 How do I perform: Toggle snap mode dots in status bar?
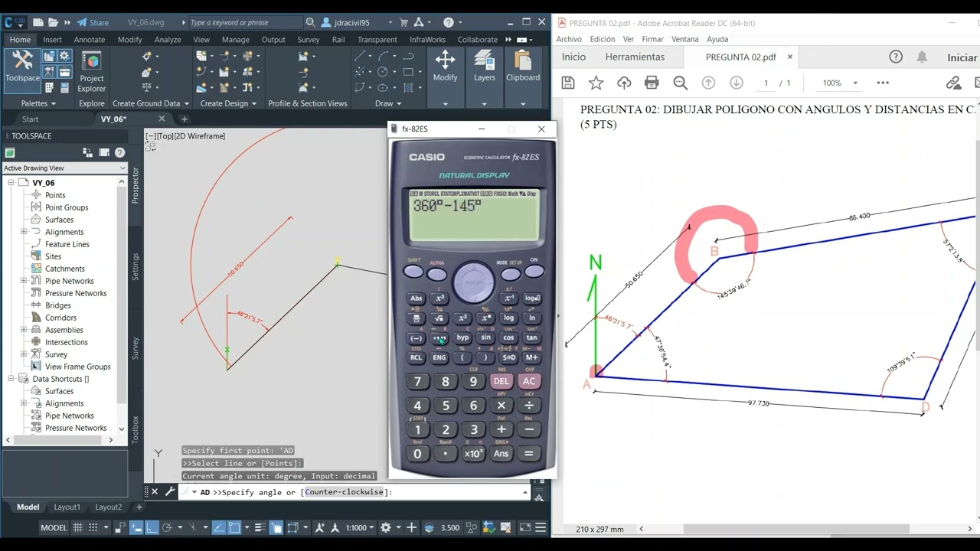point(95,527)
